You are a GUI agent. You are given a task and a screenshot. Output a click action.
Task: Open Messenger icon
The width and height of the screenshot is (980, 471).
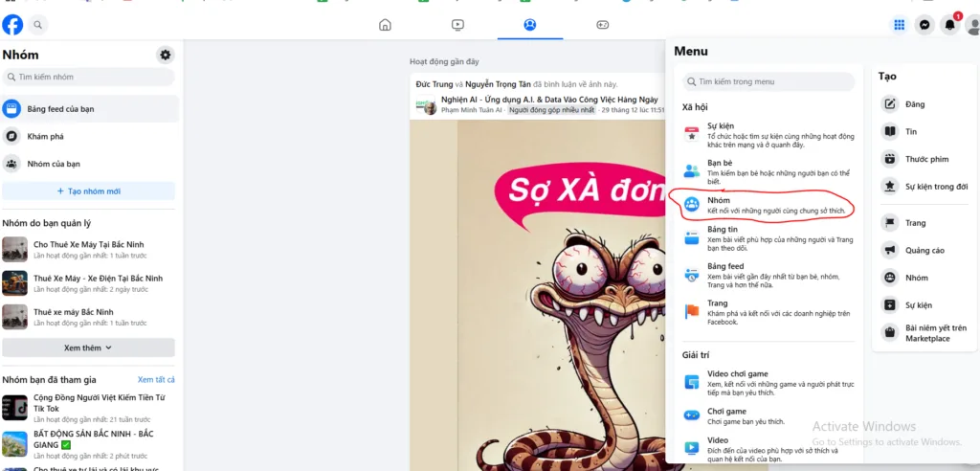[924, 25]
